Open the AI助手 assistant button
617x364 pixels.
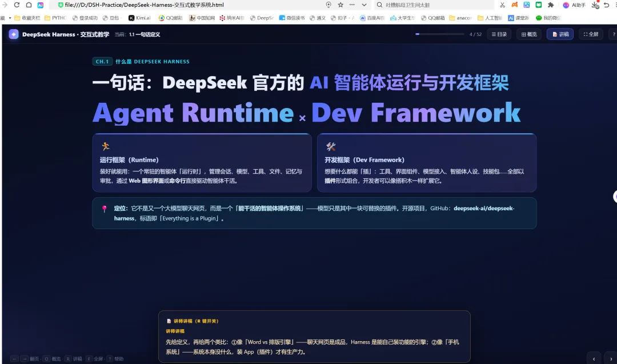click(574, 5)
